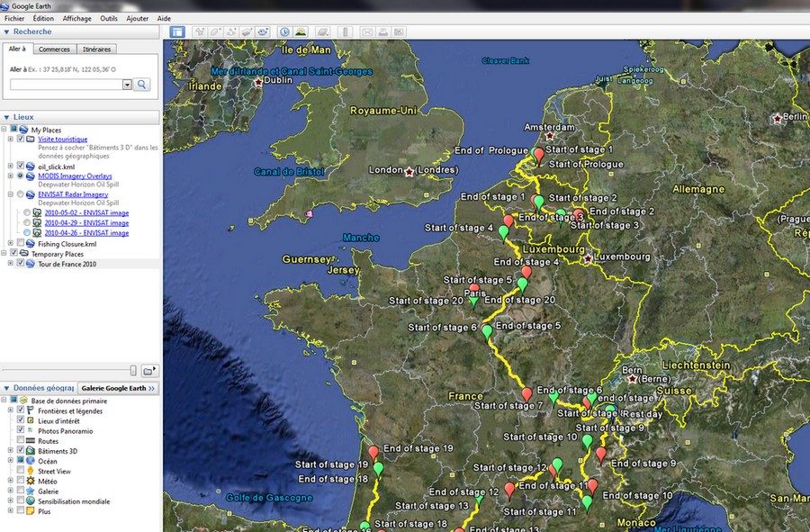Screen dimensions: 810x532
Task: Uncheck the Tour de France 2010 checkbox
Action: pyautogui.click(x=21, y=264)
